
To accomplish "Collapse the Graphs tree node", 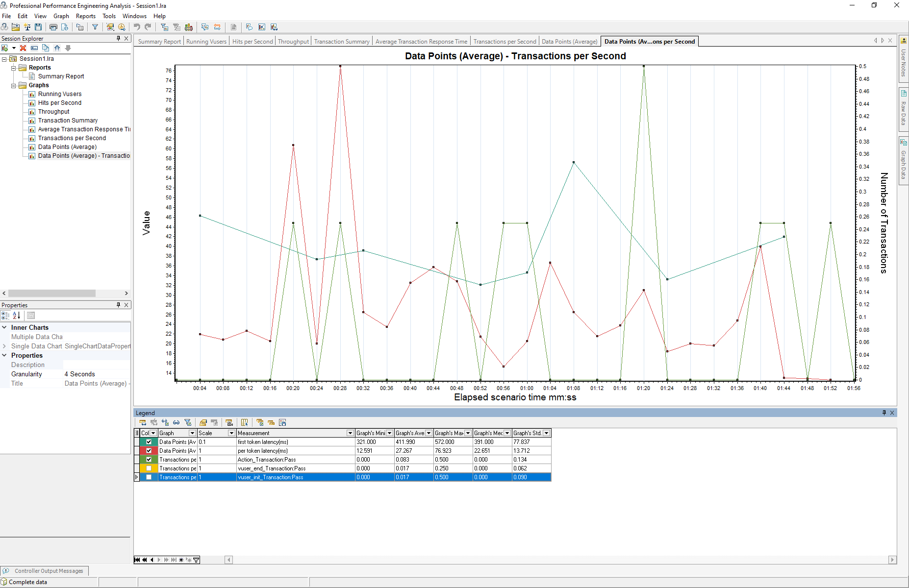I will coord(14,85).
